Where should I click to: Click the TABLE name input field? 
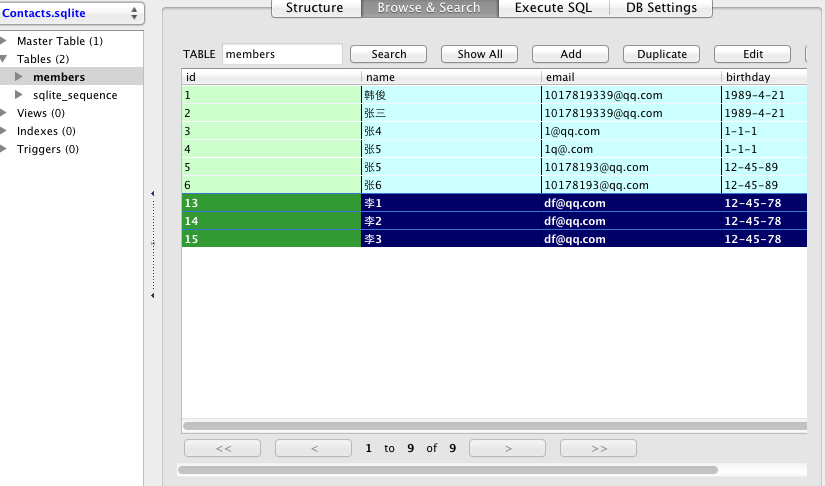282,54
